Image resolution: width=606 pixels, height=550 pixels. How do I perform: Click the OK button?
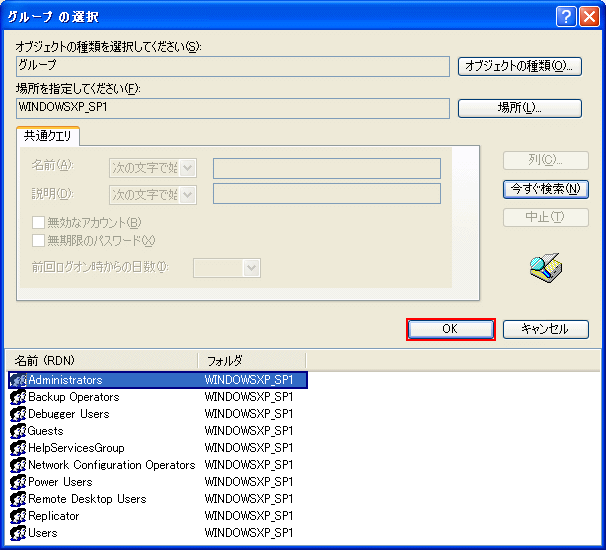point(451,329)
